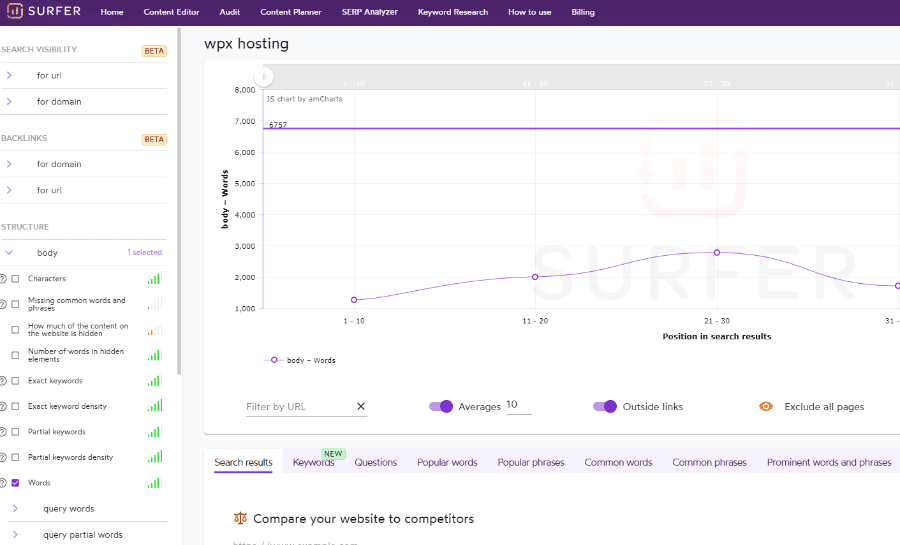This screenshot has height=545, width=900.
Task: Turn off Outside links toggle
Action: (x=604, y=406)
